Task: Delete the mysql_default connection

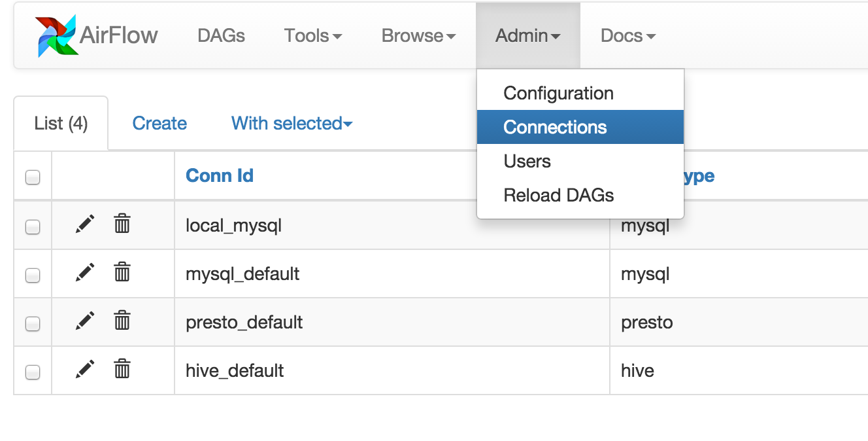Action: [122, 273]
